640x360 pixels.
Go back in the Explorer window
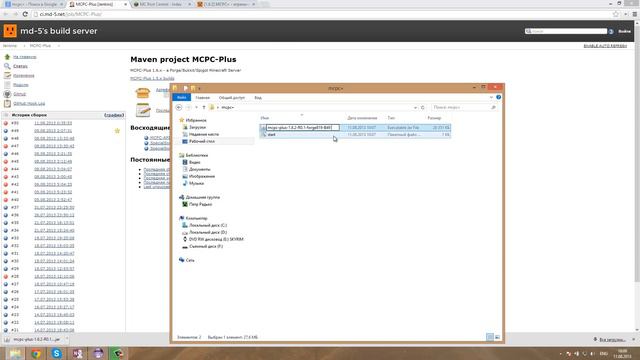[179, 107]
